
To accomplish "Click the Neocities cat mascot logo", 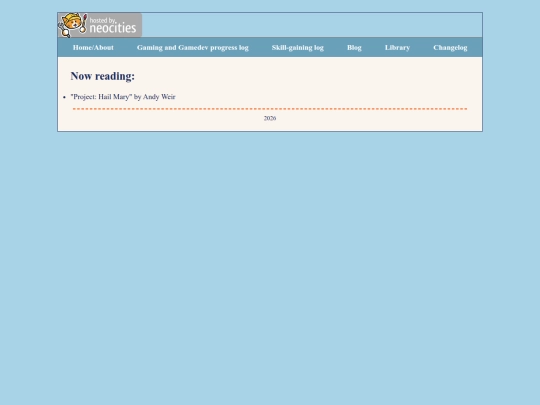I will pos(73,25).
